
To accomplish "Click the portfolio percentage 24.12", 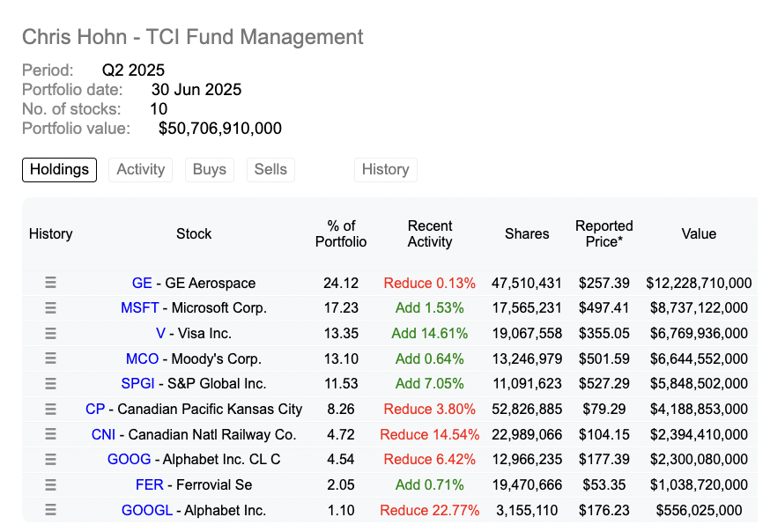I will (341, 284).
